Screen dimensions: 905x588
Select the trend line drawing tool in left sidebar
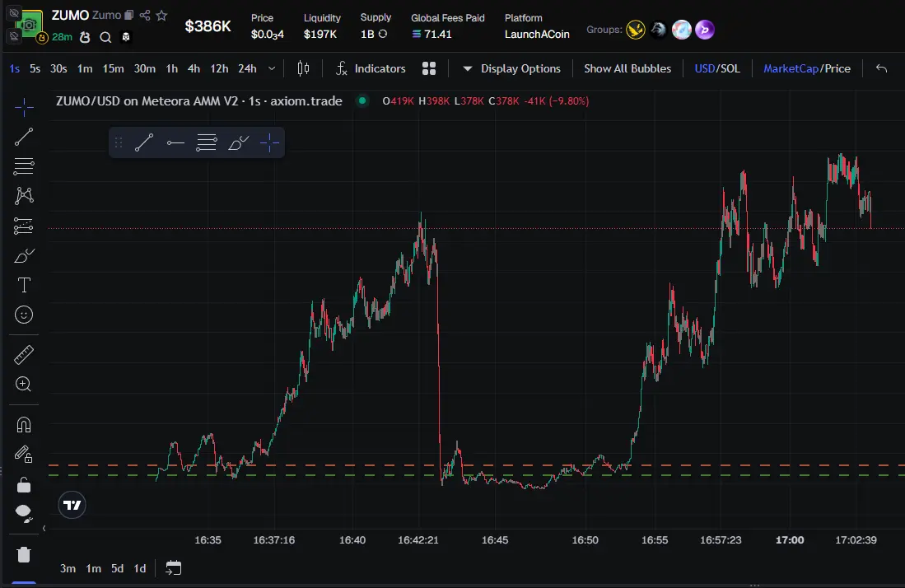click(x=24, y=137)
